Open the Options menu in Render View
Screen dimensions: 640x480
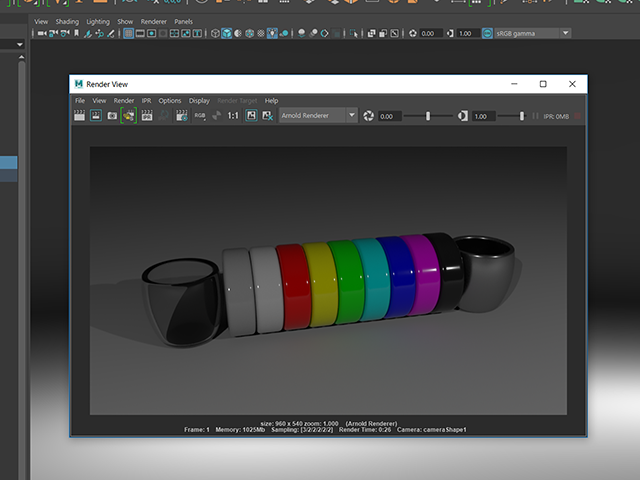(x=170, y=100)
